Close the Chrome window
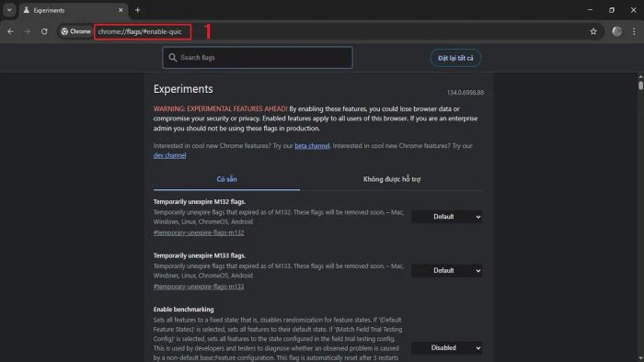The height and width of the screenshot is (362, 644). click(x=633, y=10)
